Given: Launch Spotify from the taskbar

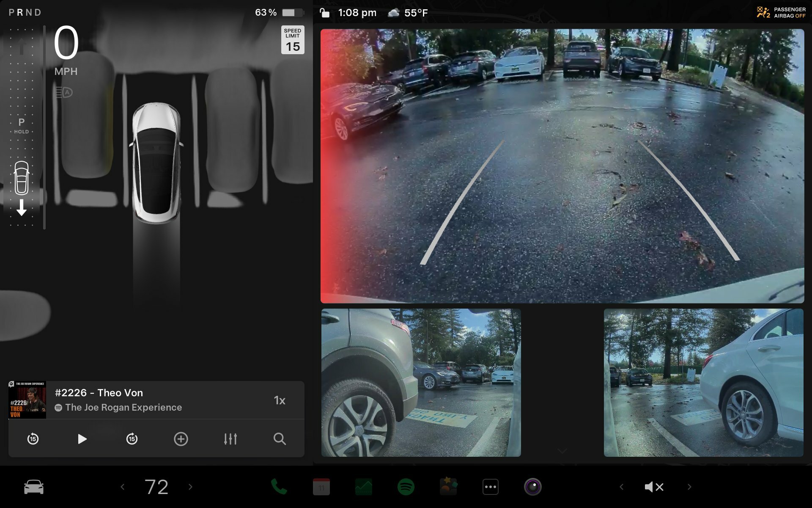Looking at the screenshot, I should coord(406,487).
